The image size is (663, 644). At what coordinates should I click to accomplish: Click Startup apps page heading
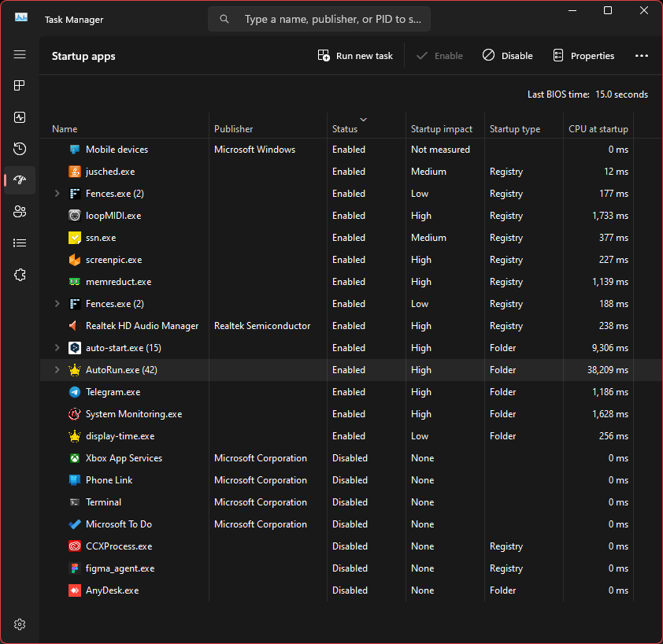pyautogui.click(x=83, y=56)
